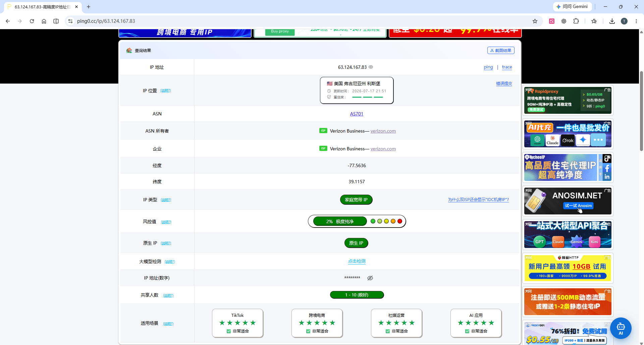
Task: Click the 家庭宽带 IP badge
Action: 356,200
